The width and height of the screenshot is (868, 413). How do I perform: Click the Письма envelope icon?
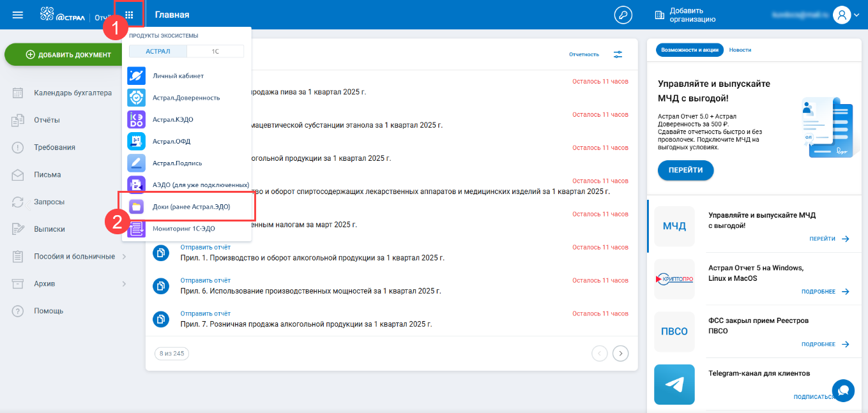(18, 175)
